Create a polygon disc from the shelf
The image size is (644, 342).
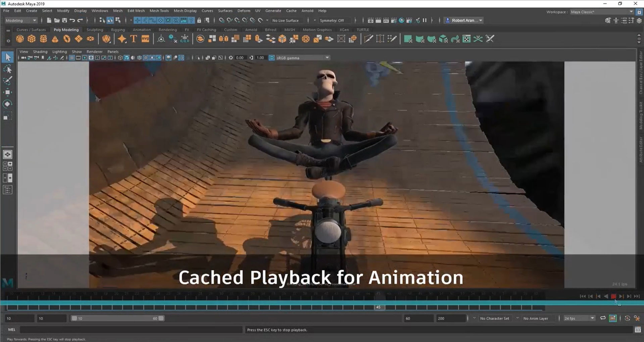click(x=90, y=39)
